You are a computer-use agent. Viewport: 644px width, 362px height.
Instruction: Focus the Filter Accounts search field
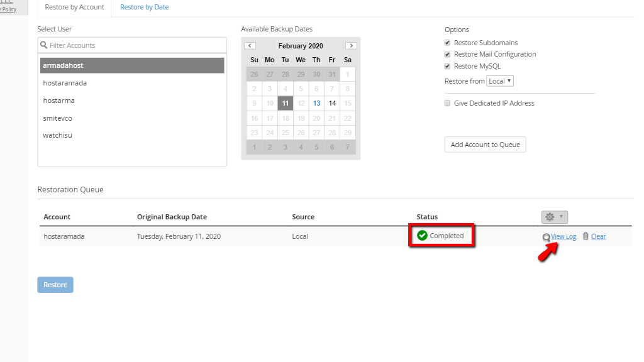(132, 45)
